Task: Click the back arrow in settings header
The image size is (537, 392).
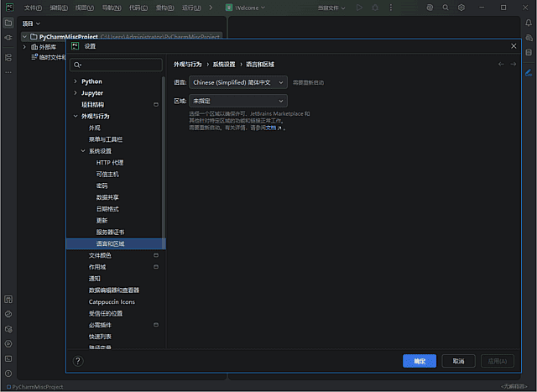Action: tap(501, 64)
